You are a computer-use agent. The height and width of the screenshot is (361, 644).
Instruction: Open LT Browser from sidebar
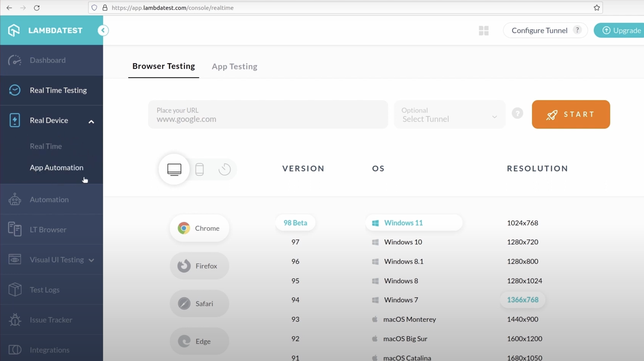pos(51,230)
